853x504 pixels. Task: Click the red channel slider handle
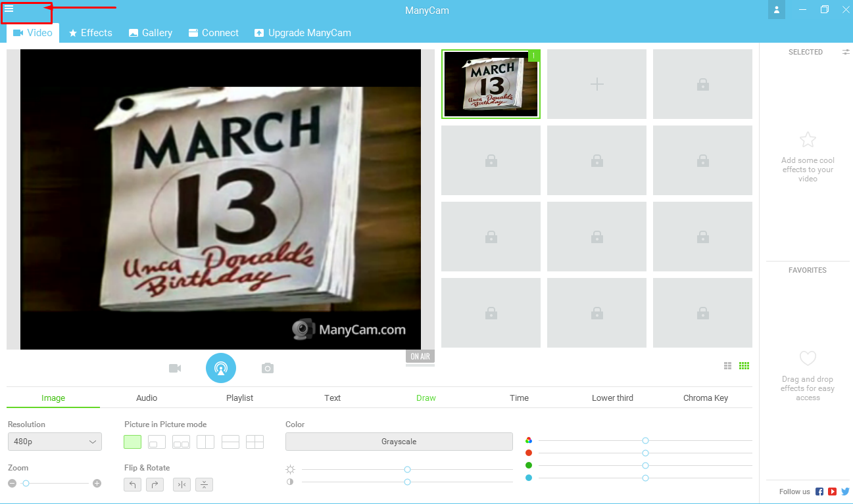click(x=646, y=453)
